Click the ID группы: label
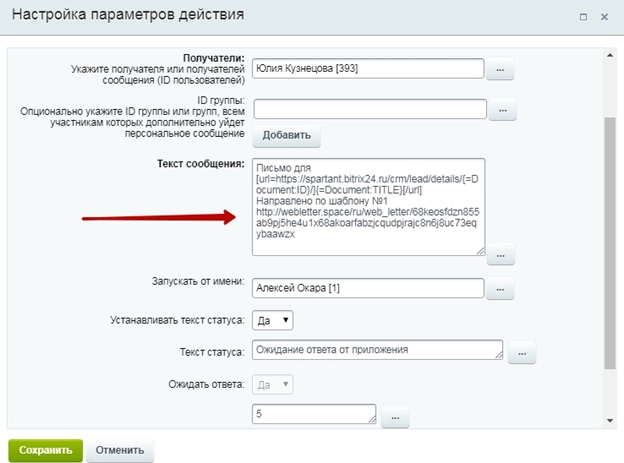 [221, 100]
